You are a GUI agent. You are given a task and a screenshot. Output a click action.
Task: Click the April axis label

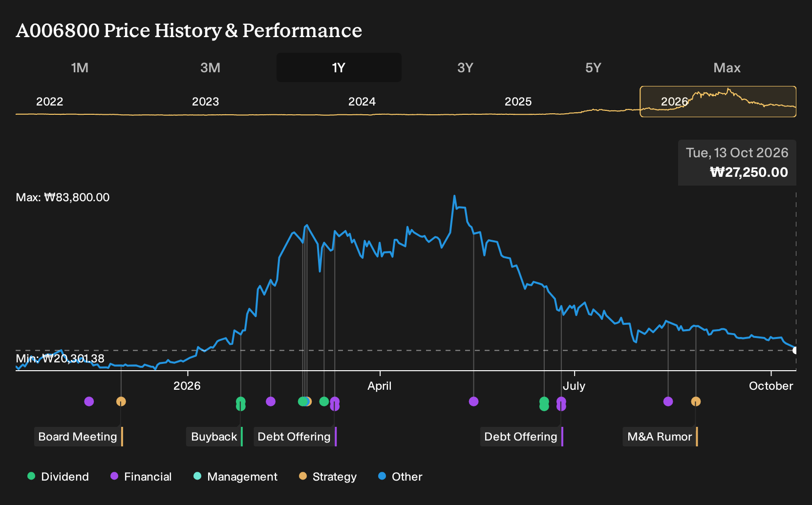[x=380, y=386]
